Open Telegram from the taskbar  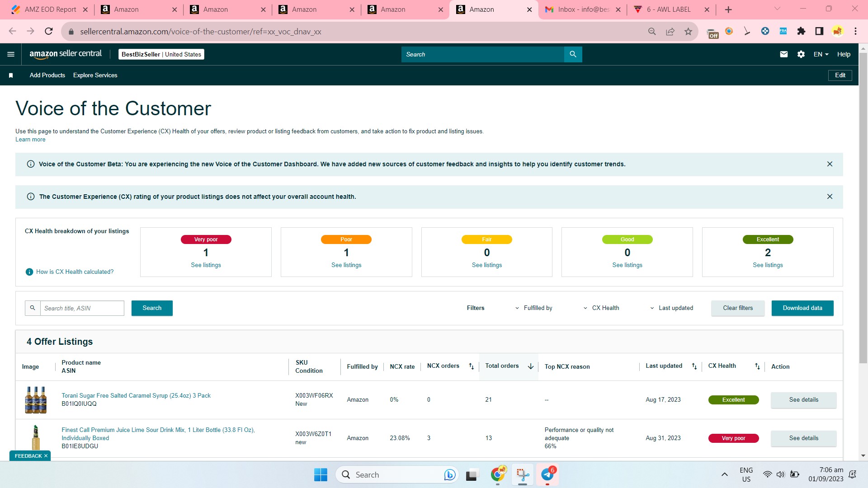547,475
